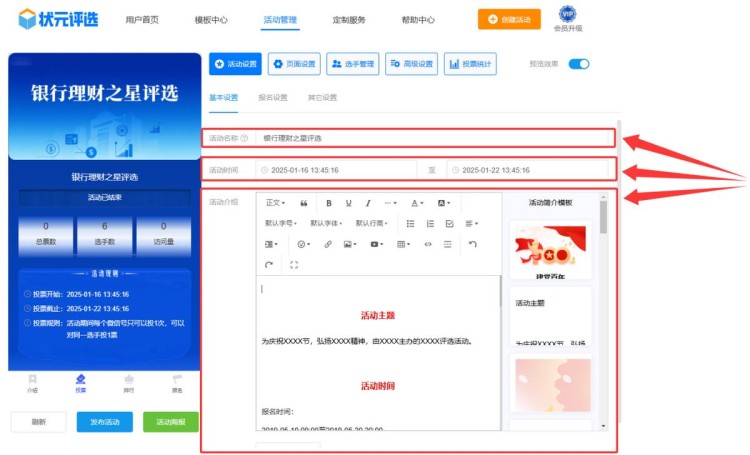750x455 pixels.
Task: Toggle italic text in the editor
Action: click(368, 203)
